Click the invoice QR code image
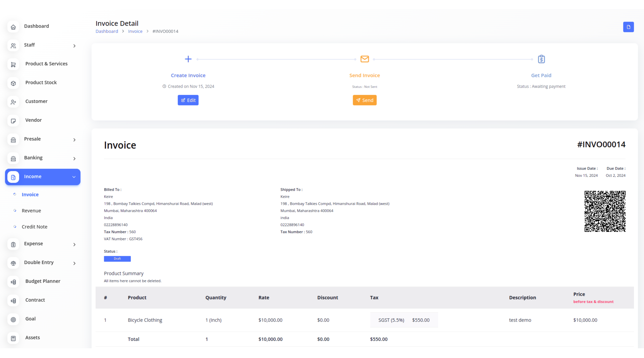Viewport: 644px width, 358px height. click(605, 211)
